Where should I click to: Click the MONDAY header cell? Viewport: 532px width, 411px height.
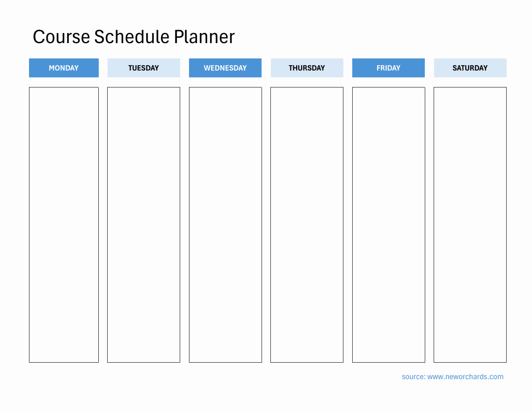64,68
